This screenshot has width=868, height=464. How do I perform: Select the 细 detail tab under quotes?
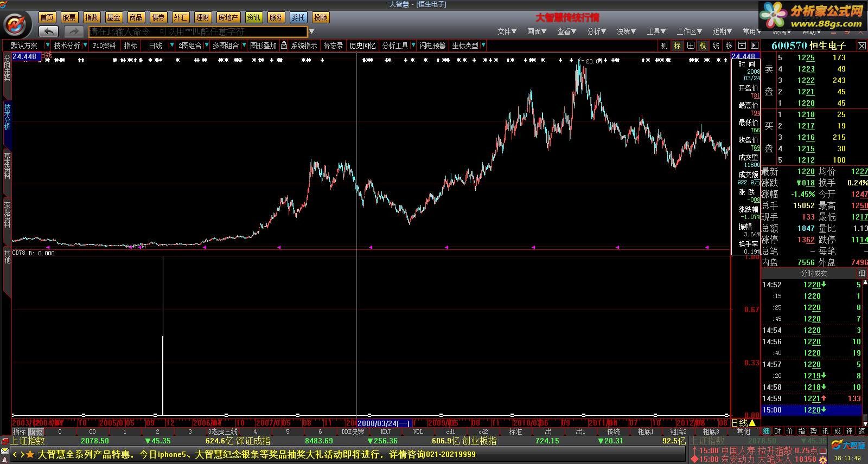click(x=766, y=431)
